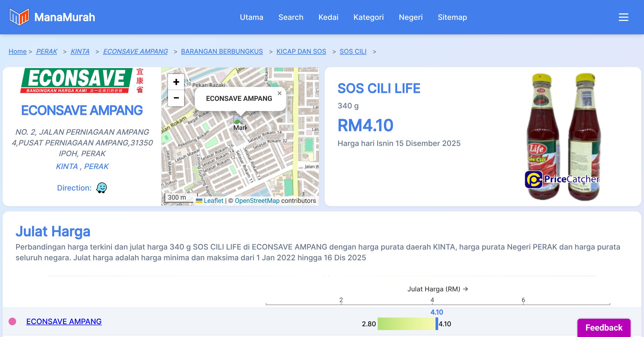Go to the Kedai menu
The width and height of the screenshot is (644, 337).
[328, 17]
